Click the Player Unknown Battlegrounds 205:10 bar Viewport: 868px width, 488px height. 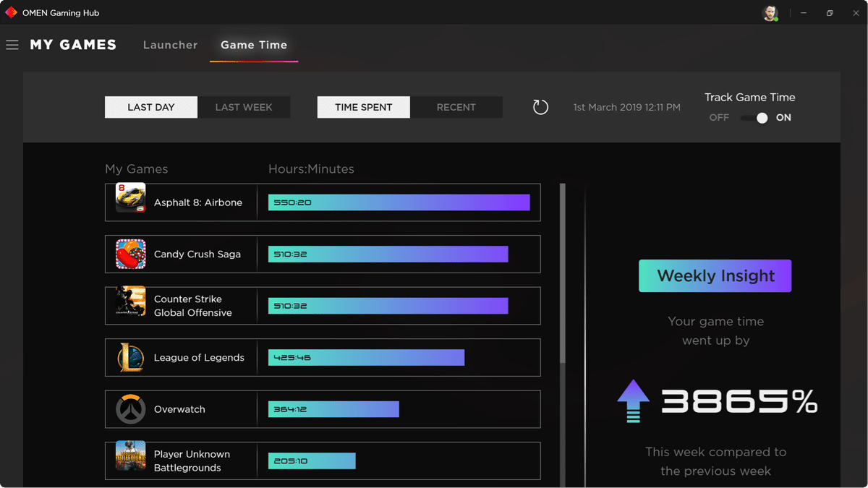point(312,461)
